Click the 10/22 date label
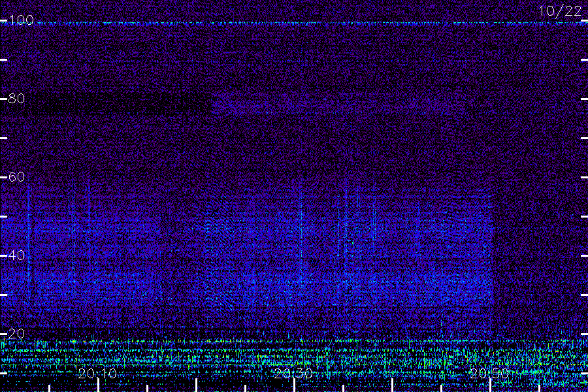The height and width of the screenshot is (392, 588). [x=560, y=11]
